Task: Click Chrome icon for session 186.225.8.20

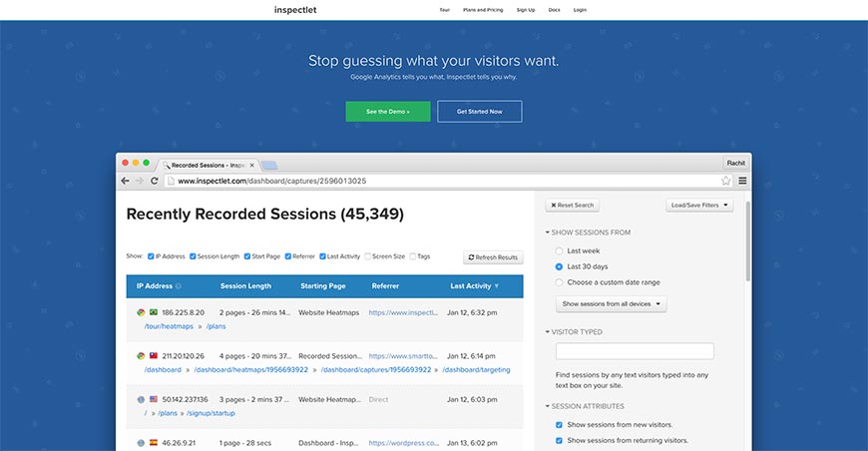Action: point(141,312)
